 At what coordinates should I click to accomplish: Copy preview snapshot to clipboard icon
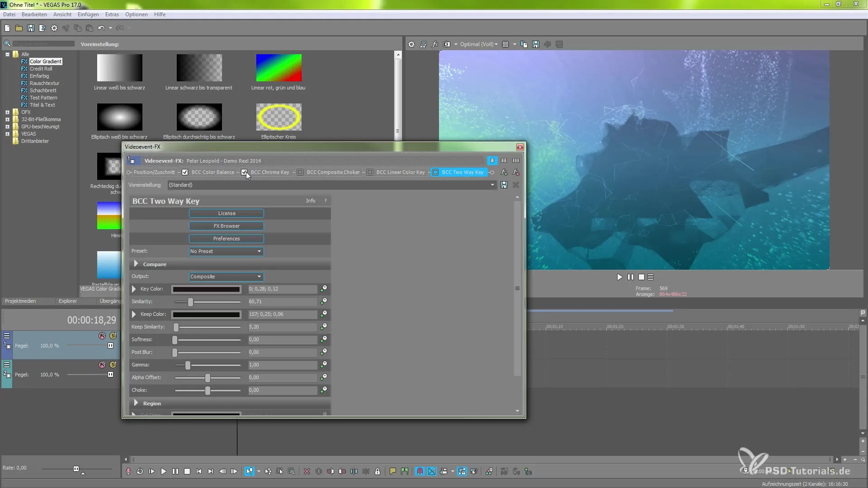[x=524, y=44]
